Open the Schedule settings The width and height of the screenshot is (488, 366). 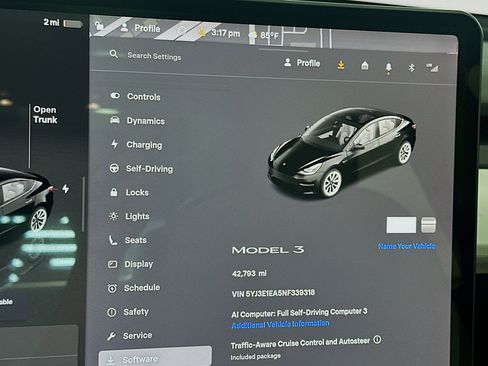pyautogui.click(x=133, y=288)
